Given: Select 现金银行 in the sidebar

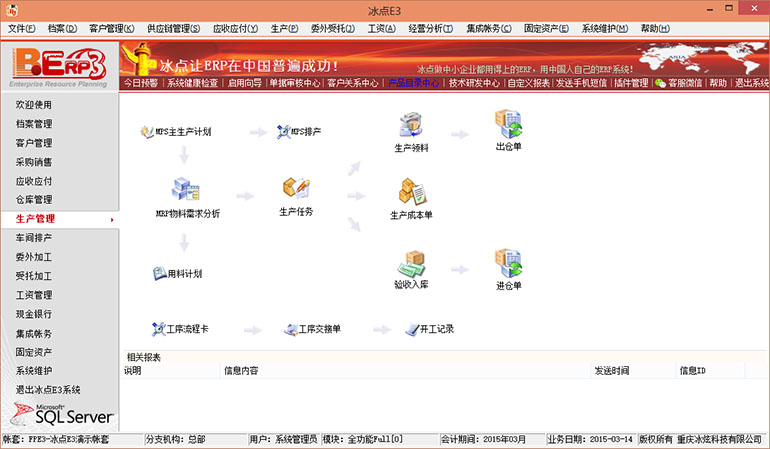Looking at the screenshot, I should click(33, 314).
